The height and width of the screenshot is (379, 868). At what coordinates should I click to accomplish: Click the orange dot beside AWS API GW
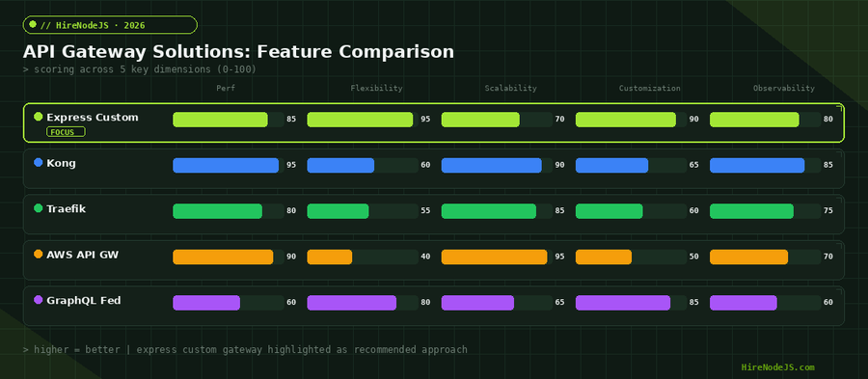[x=39, y=254]
